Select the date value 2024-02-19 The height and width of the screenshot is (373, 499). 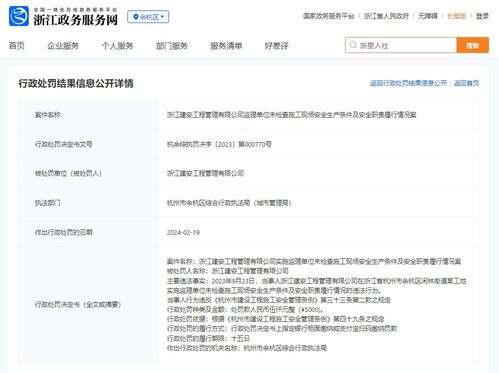coord(183,232)
